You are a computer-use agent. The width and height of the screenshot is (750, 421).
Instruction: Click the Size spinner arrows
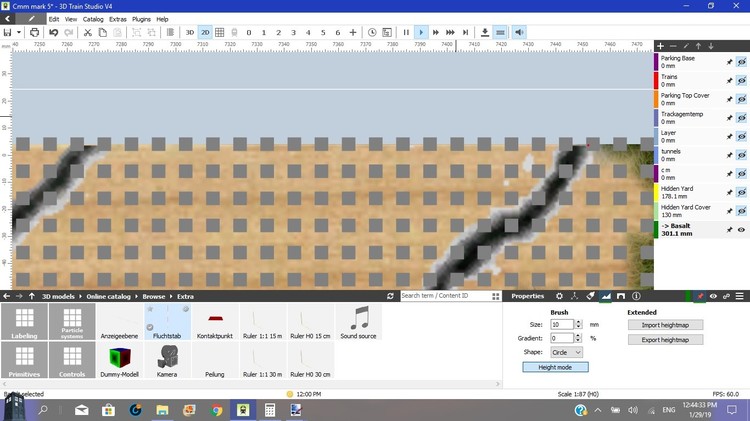click(578, 324)
